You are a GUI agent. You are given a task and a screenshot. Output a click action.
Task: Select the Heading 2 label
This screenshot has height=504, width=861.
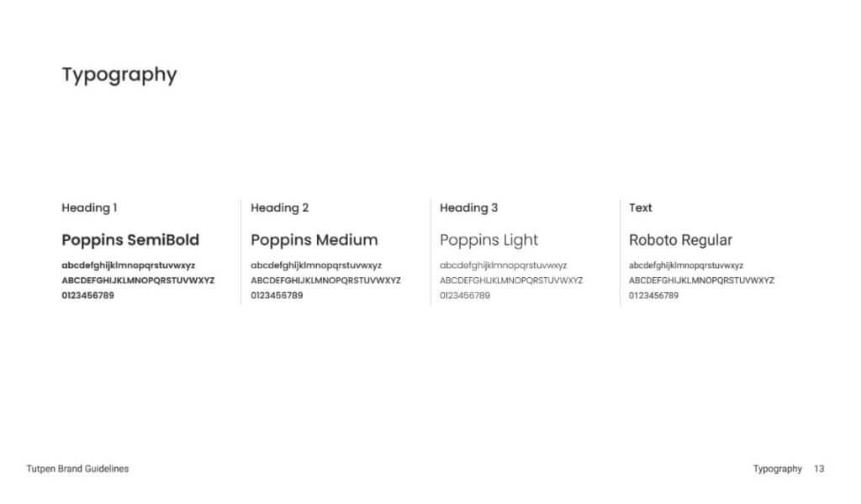[279, 207]
